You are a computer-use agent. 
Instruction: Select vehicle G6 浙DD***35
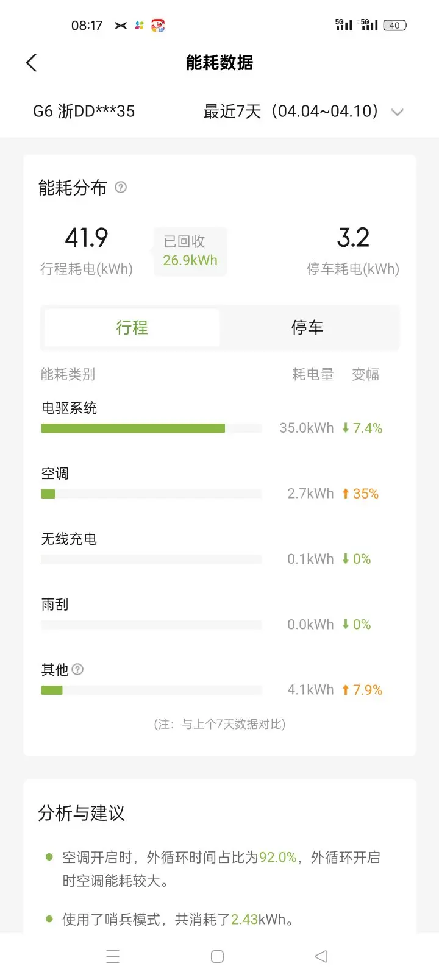point(84,112)
